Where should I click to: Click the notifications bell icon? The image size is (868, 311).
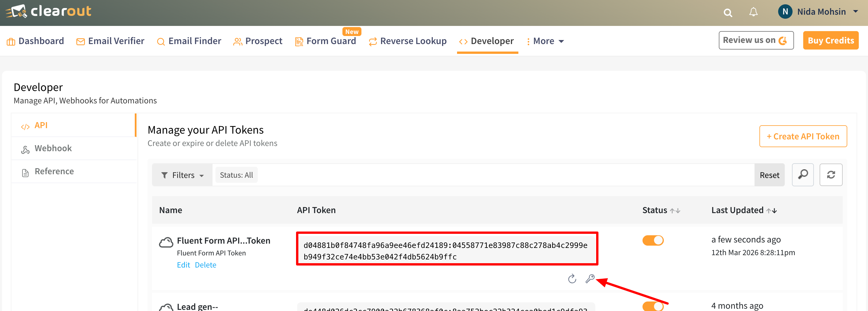click(753, 12)
